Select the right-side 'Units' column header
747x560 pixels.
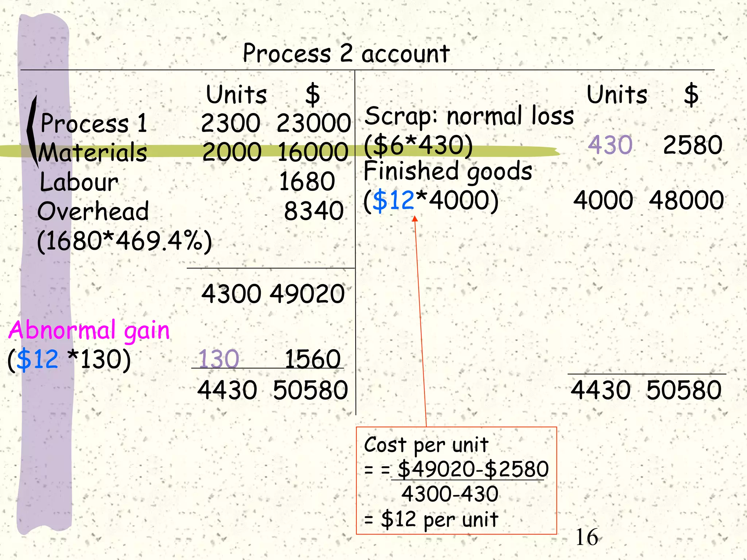click(x=617, y=94)
